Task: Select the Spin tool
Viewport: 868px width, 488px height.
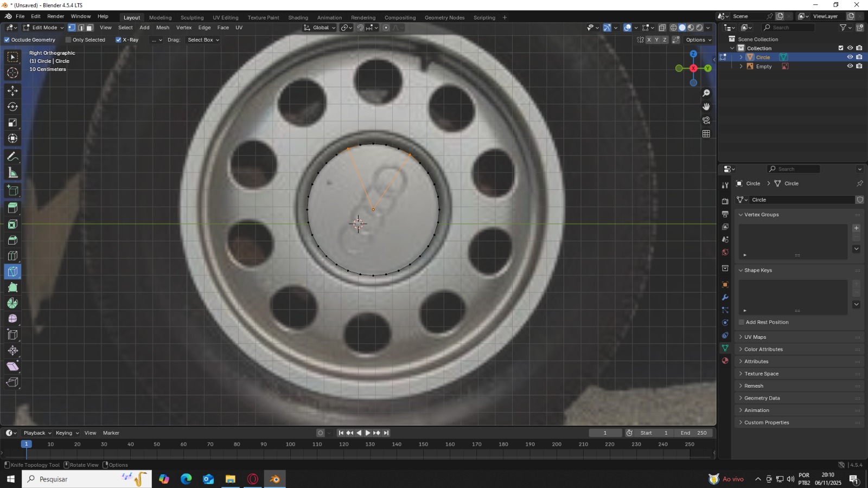Action: pos(12,303)
